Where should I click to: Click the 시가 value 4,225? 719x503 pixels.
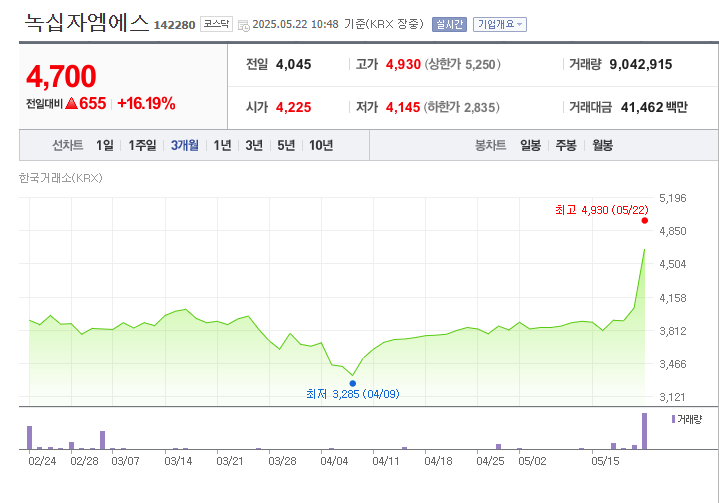click(293, 107)
